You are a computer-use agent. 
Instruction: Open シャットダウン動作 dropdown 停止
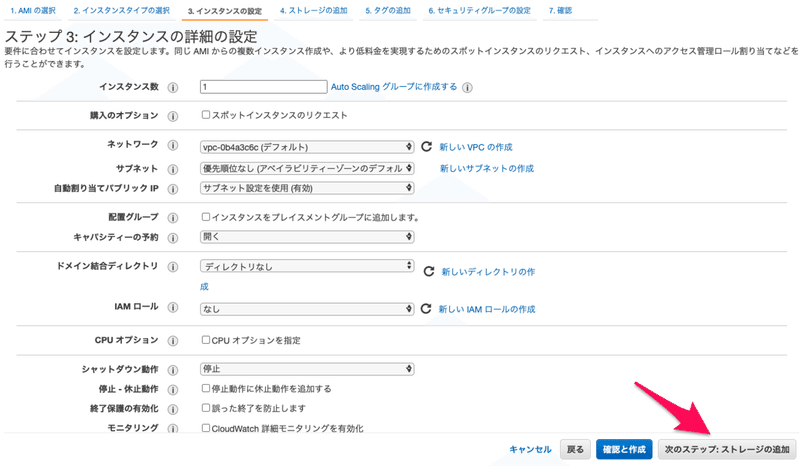tap(307, 369)
